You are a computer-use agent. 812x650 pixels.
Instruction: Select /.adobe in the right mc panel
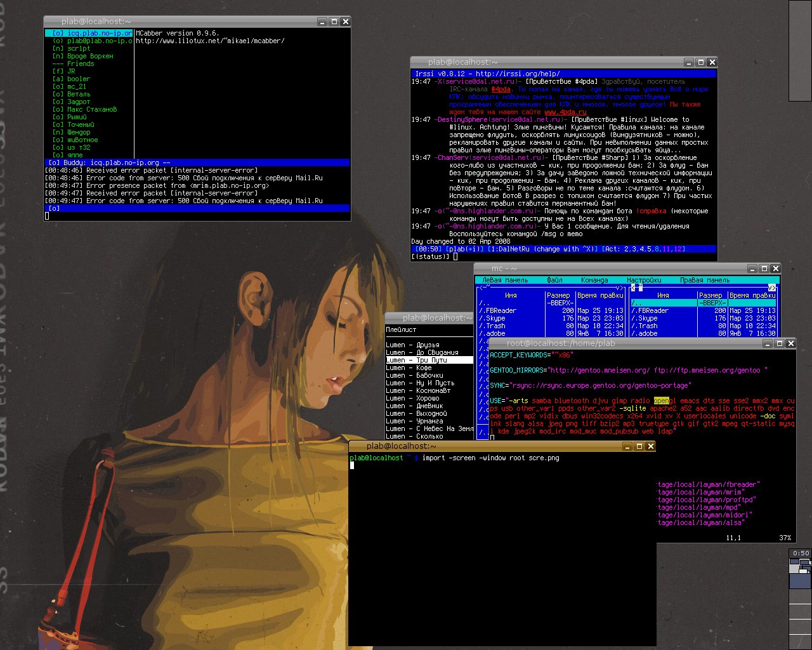point(645,333)
